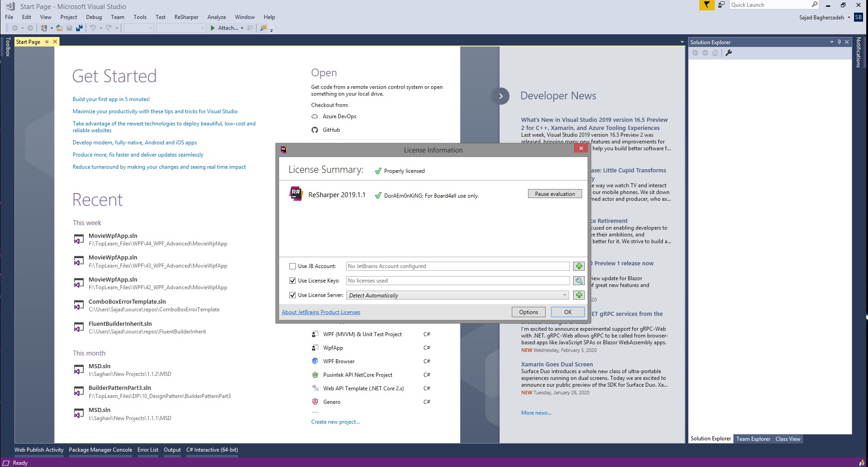Open the Undo history dropdown arrow
The width and height of the screenshot is (868, 467).
[x=101, y=28]
